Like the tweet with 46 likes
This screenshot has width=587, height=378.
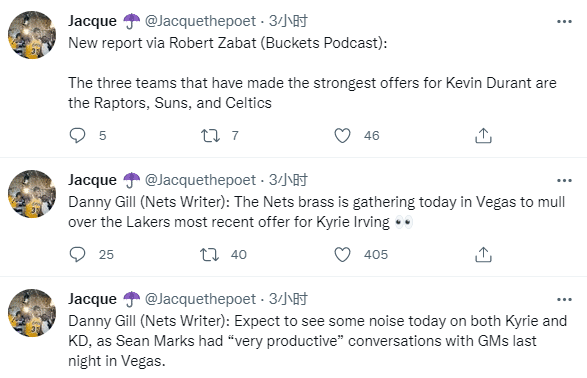click(342, 135)
